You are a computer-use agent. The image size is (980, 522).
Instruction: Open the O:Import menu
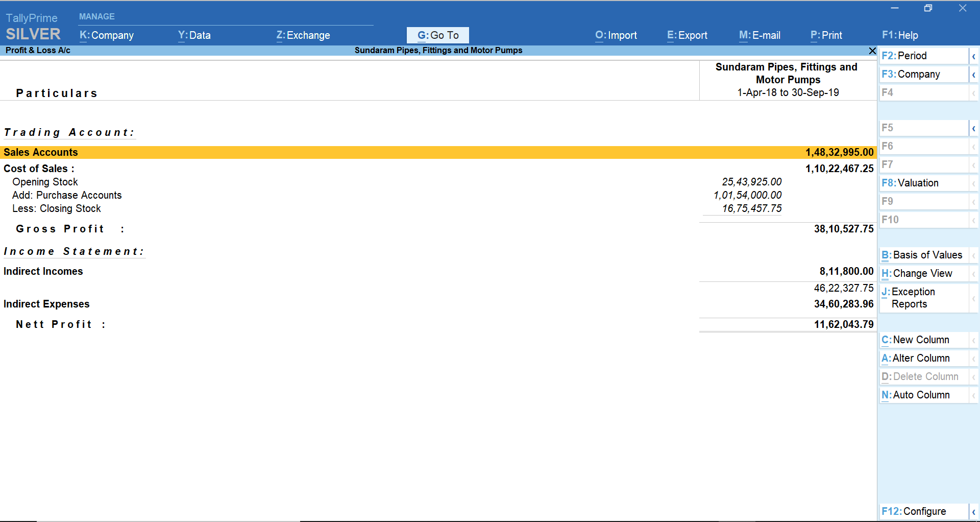click(616, 35)
